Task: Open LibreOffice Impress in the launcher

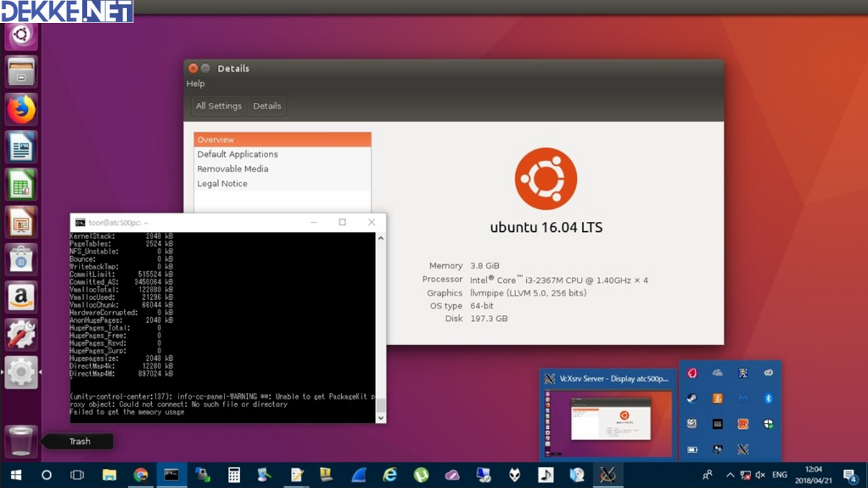Action: [22, 222]
